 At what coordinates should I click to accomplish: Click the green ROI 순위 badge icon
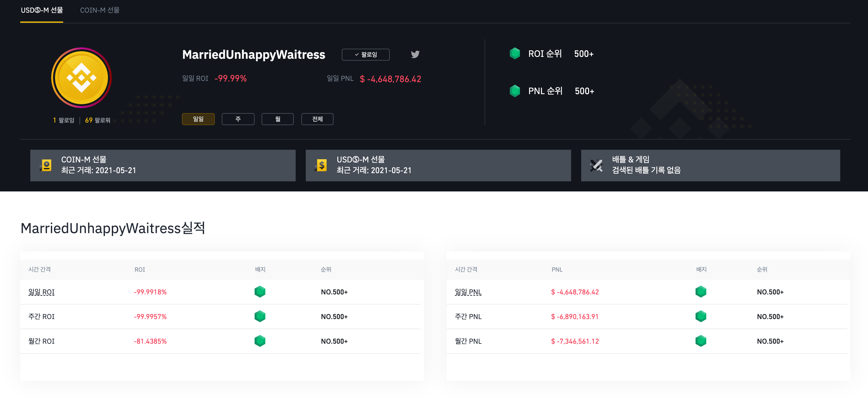click(x=515, y=54)
